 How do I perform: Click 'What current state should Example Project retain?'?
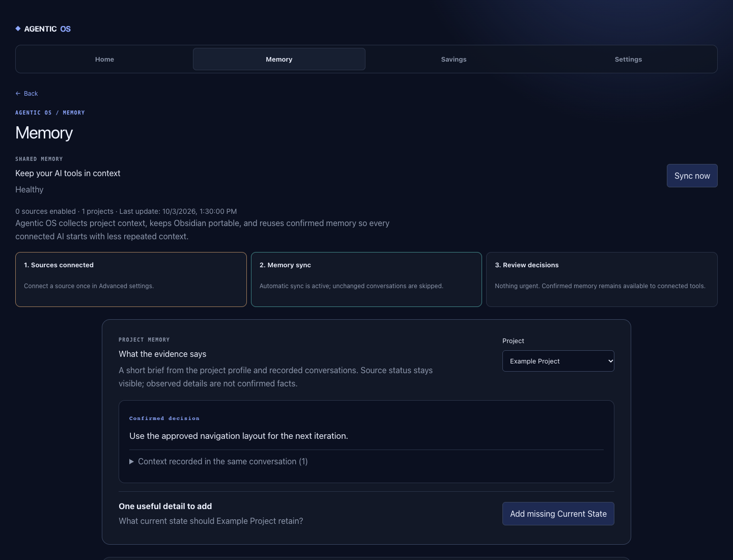tap(211, 521)
